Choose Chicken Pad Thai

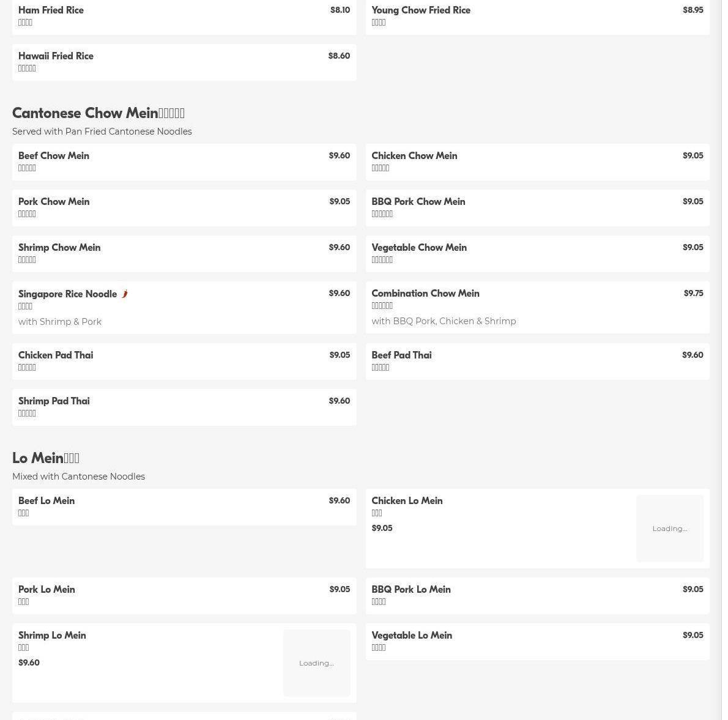tap(184, 361)
